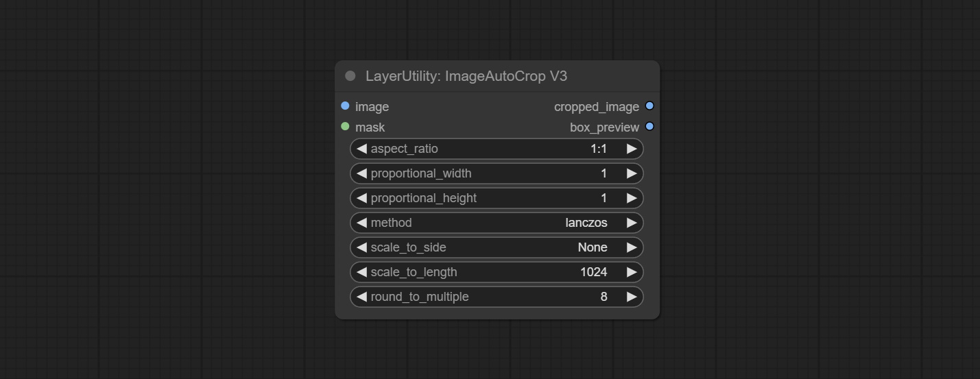Decrease round_to_multiple with left arrow
Viewport: 980px width, 379px height.
click(x=361, y=297)
